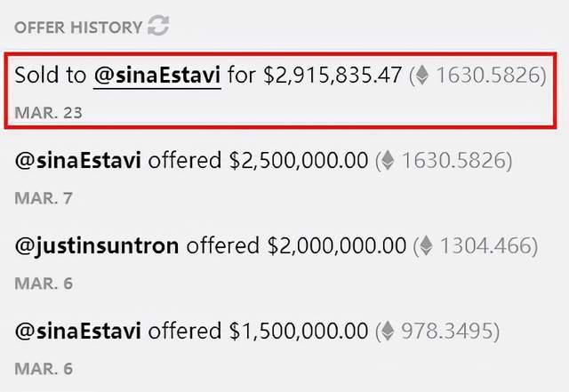The width and height of the screenshot is (569, 392).
Task: Click the 978.3495 ETH value
Action: tap(446, 331)
